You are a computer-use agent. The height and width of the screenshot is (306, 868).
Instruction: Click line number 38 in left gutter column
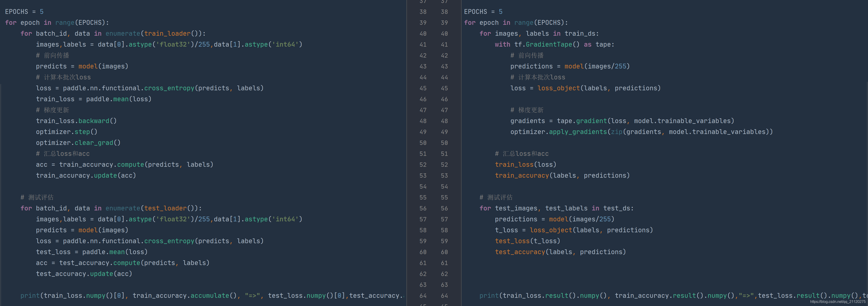[423, 12]
